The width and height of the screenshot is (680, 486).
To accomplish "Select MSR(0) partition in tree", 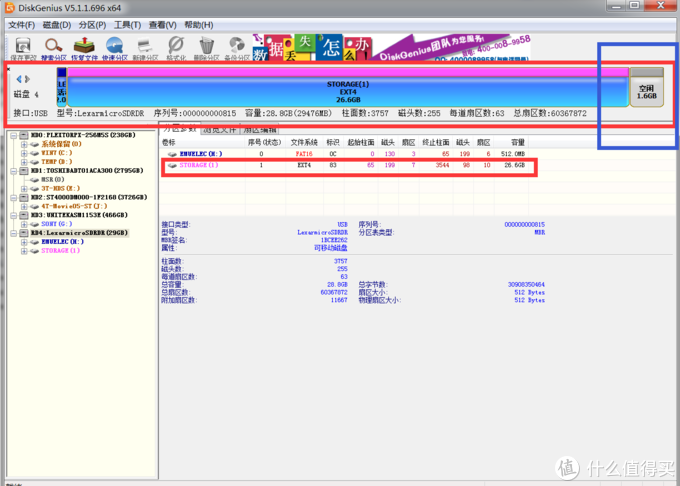I will pyautogui.click(x=52, y=179).
